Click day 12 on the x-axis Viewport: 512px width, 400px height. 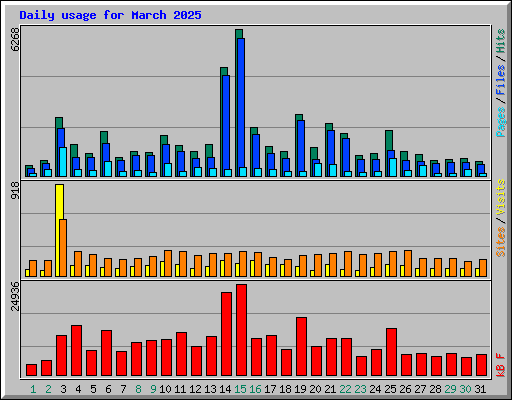click(195, 389)
